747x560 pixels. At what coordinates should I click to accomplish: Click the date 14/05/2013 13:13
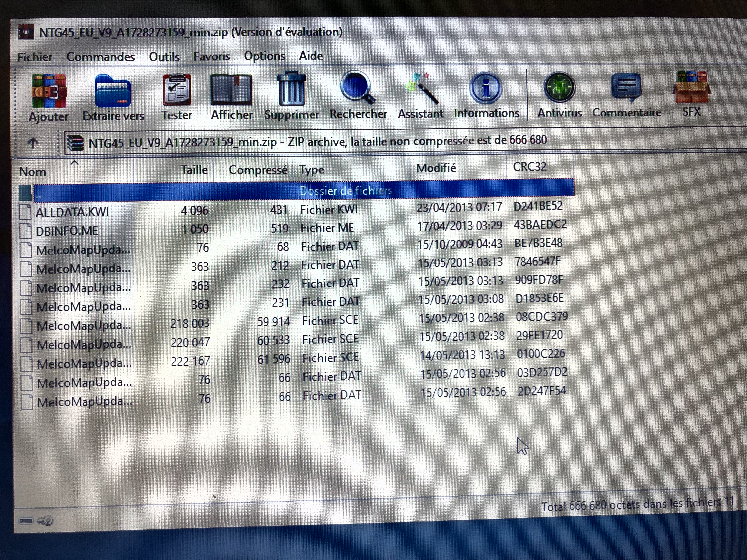point(462,355)
